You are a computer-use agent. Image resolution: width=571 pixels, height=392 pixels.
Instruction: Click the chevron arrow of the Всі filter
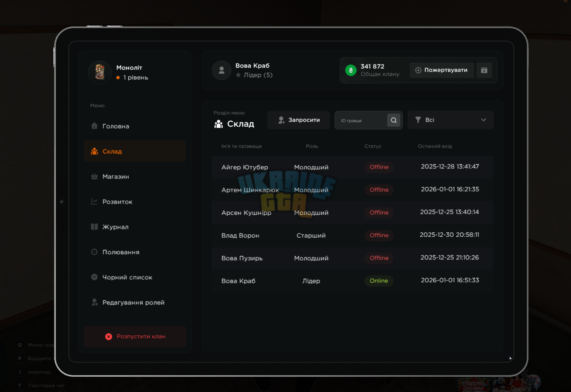484,120
